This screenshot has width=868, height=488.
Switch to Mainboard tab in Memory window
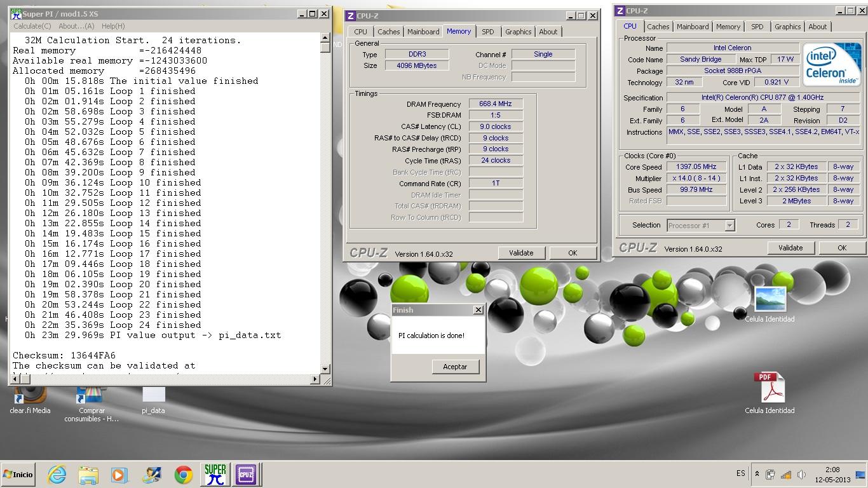[423, 32]
